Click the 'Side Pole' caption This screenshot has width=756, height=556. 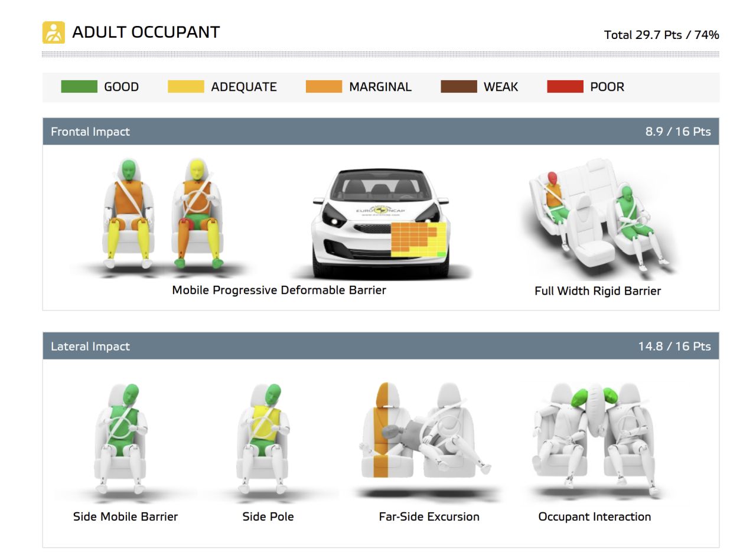click(x=268, y=516)
